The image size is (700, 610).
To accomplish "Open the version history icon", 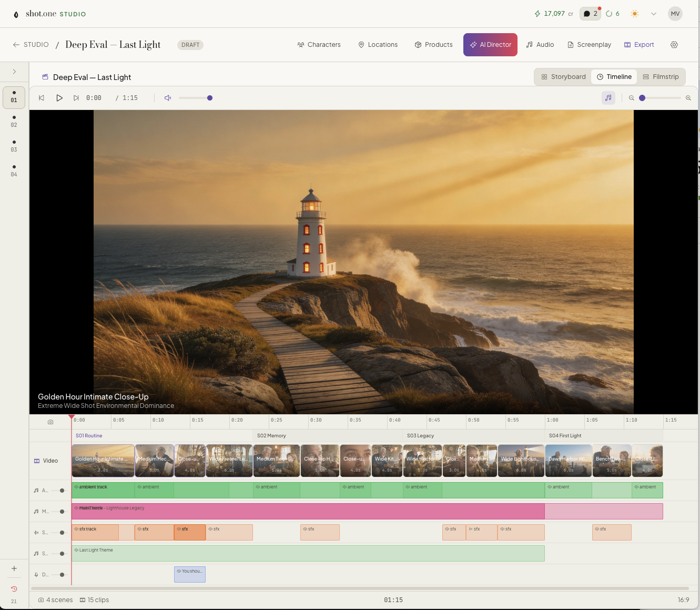I will click(x=14, y=589).
